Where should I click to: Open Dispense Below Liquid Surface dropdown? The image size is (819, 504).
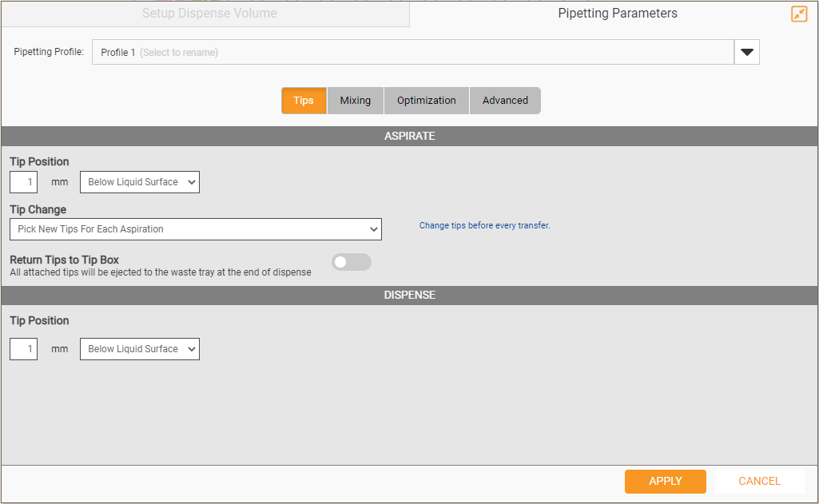[x=140, y=349]
